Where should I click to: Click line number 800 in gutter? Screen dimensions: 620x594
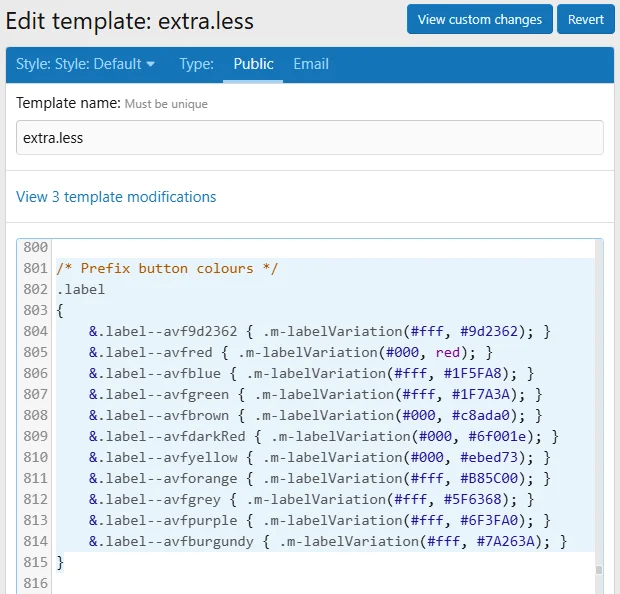pos(35,247)
